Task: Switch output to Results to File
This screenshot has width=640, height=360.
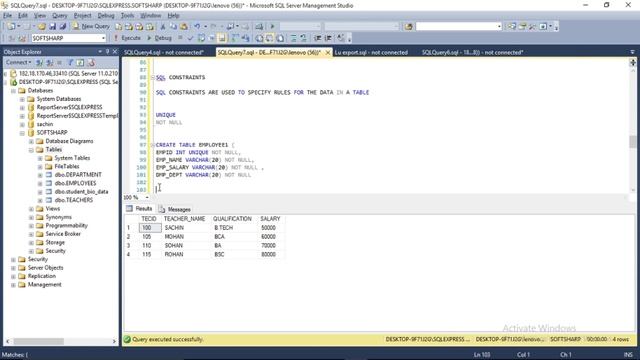Action: pos(280,38)
